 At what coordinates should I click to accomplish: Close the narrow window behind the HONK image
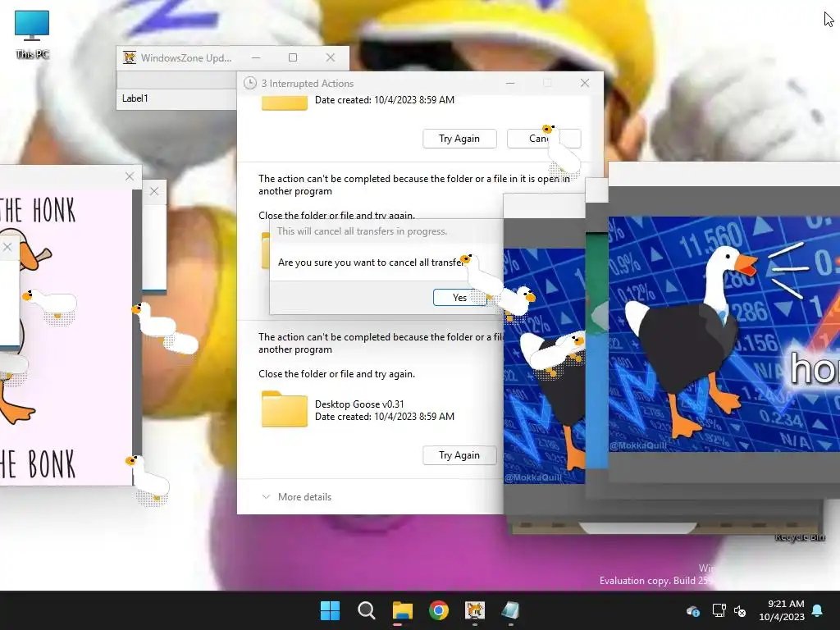[154, 191]
